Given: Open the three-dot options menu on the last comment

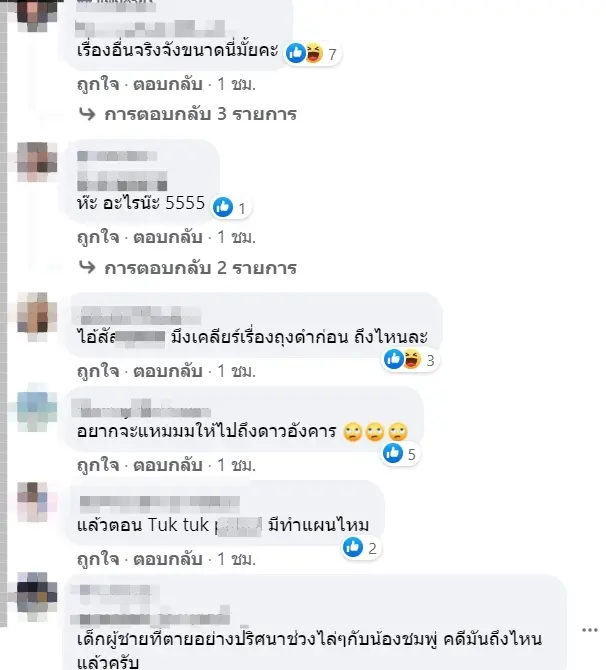Looking at the screenshot, I should click(589, 630).
